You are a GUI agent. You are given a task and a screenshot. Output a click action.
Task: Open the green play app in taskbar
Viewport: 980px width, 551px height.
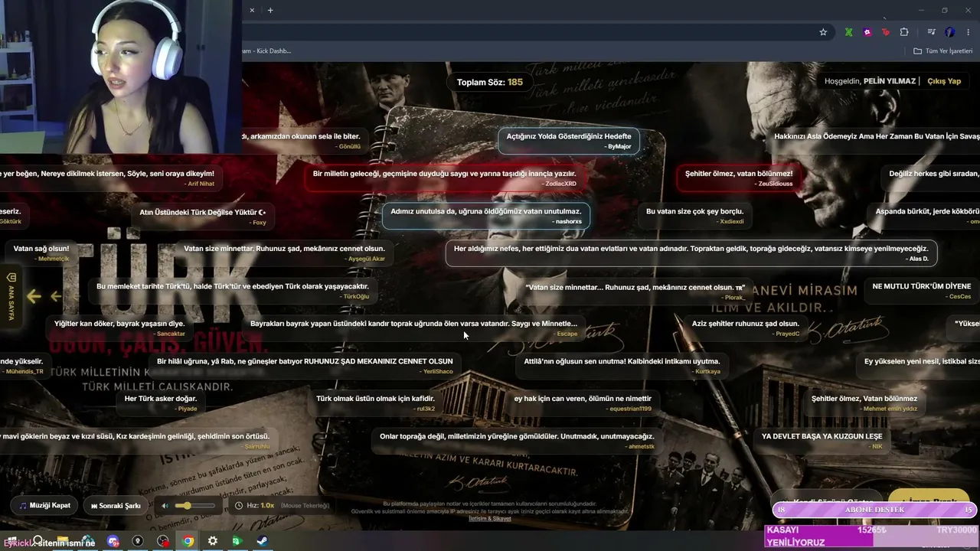click(237, 541)
